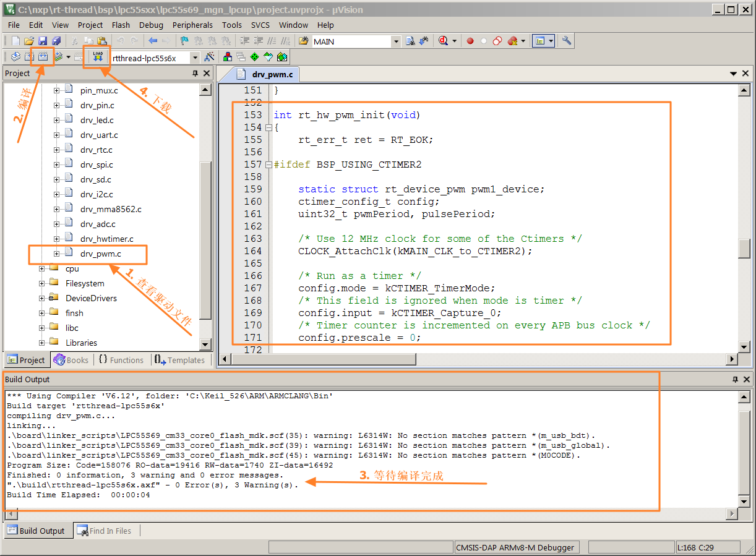Select drv_adc.c in the project tree
This screenshot has height=556, width=756.
(x=98, y=224)
